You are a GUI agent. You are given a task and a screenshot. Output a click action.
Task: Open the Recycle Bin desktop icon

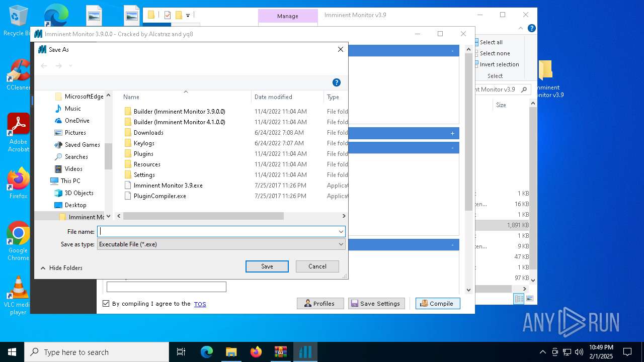tap(18, 21)
